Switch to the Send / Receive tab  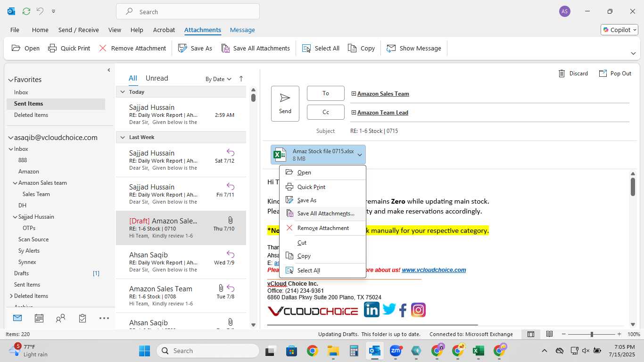point(79,30)
